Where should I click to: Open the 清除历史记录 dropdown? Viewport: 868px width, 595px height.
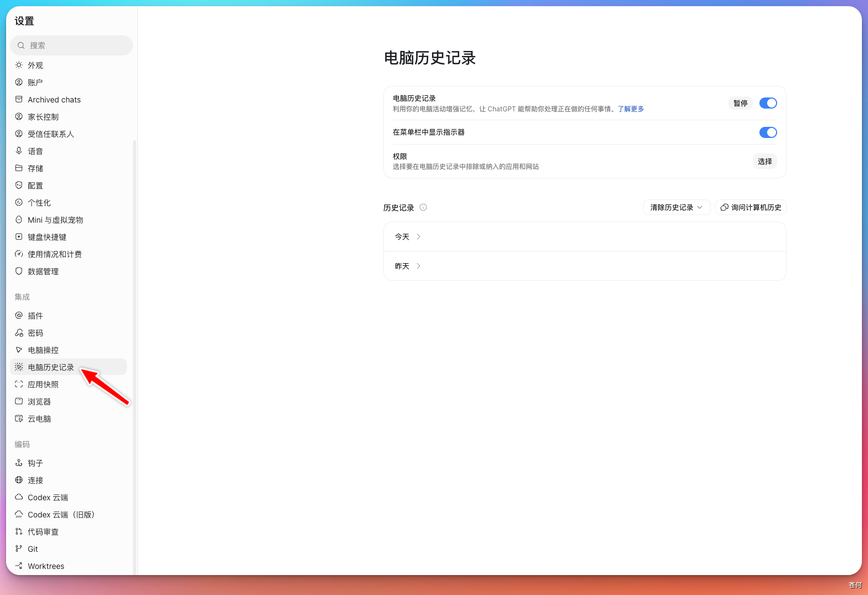point(676,207)
